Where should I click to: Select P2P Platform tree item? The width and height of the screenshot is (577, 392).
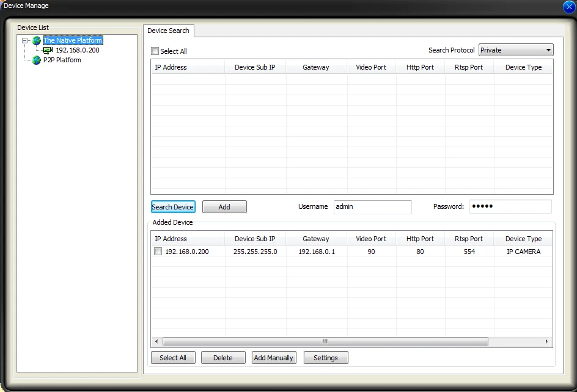pyautogui.click(x=62, y=60)
